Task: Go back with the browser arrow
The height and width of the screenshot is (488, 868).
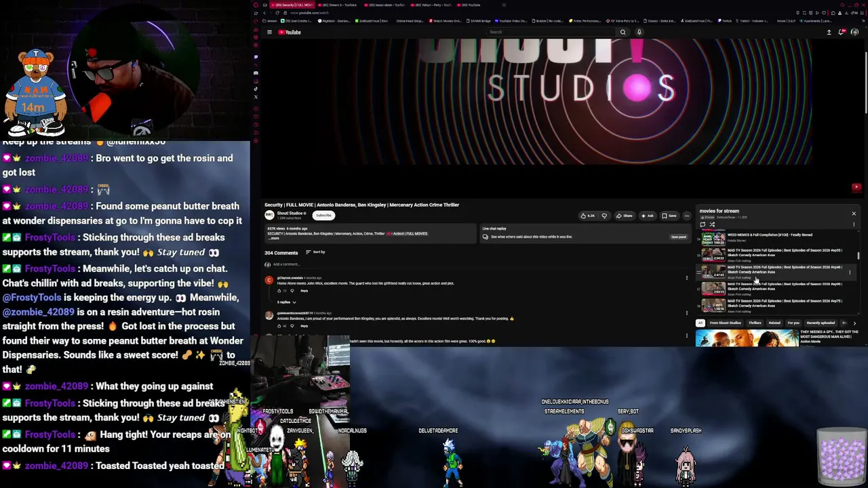Action: 264,13
